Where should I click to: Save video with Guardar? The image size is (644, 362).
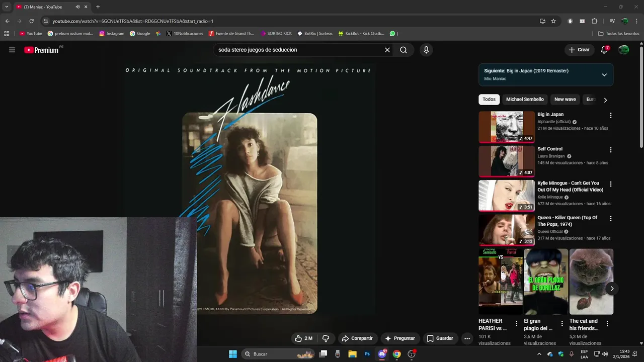[x=440, y=338]
